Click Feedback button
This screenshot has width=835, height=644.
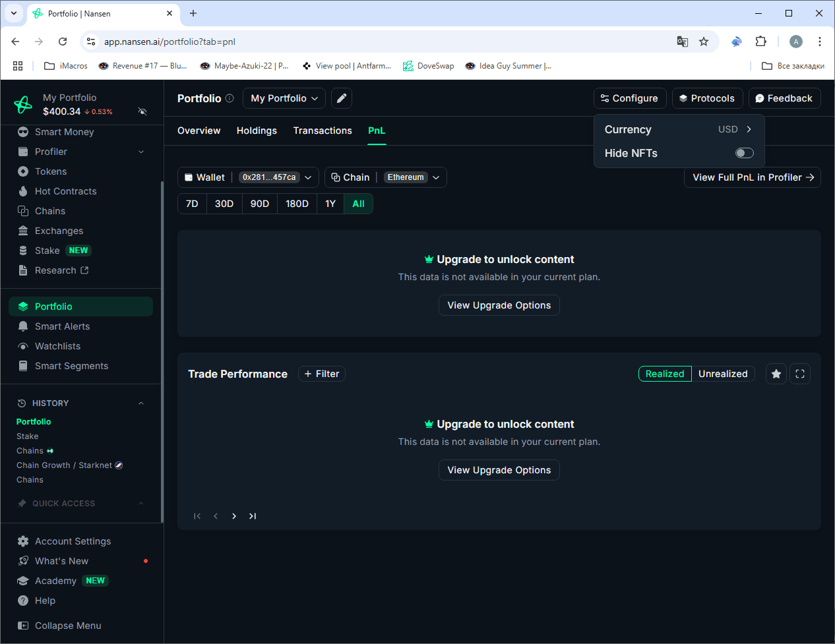pyautogui.click(x=785, y=98)
